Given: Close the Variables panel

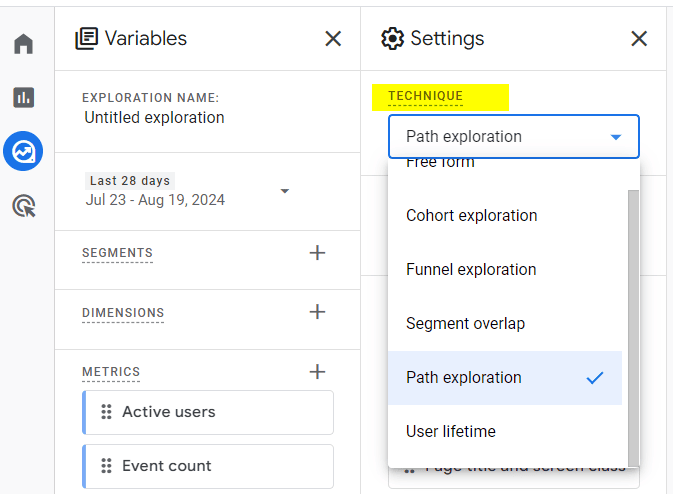Looking at the screenshot, I should (x=333, y=39).
